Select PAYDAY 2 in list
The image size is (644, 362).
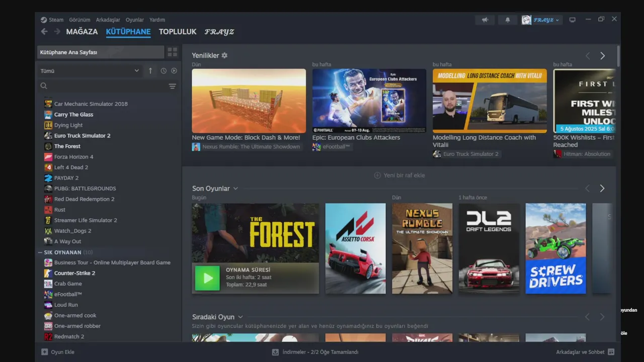coord(66,178)
